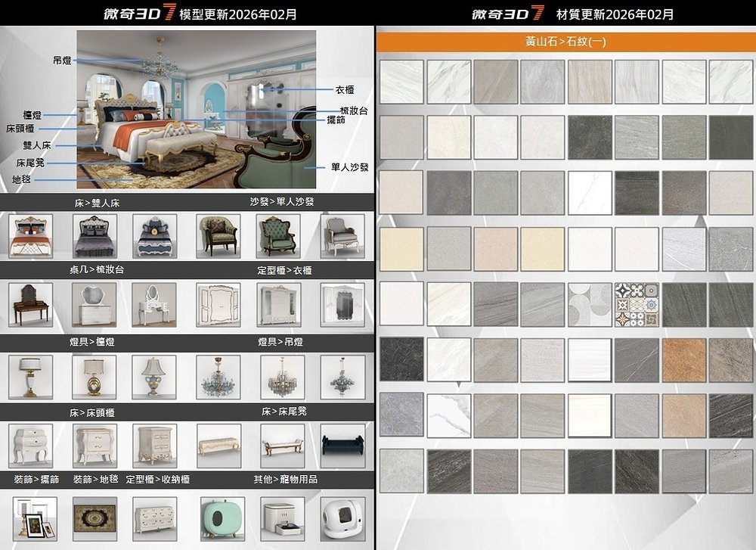Click the 床>床尾凳 category label
This screenshot has width=756, height=550.
tap(284, 412)
